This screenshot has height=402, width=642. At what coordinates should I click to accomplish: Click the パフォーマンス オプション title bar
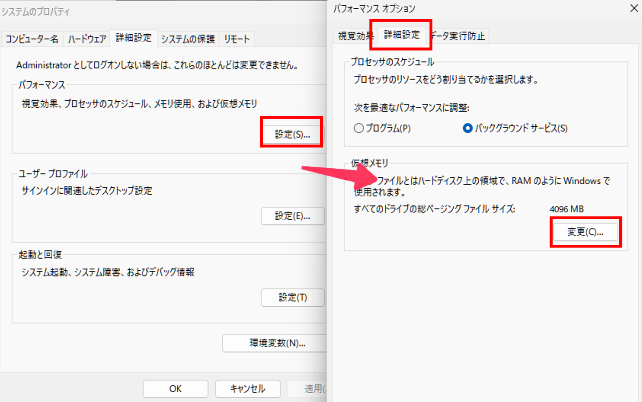point(480,10)
